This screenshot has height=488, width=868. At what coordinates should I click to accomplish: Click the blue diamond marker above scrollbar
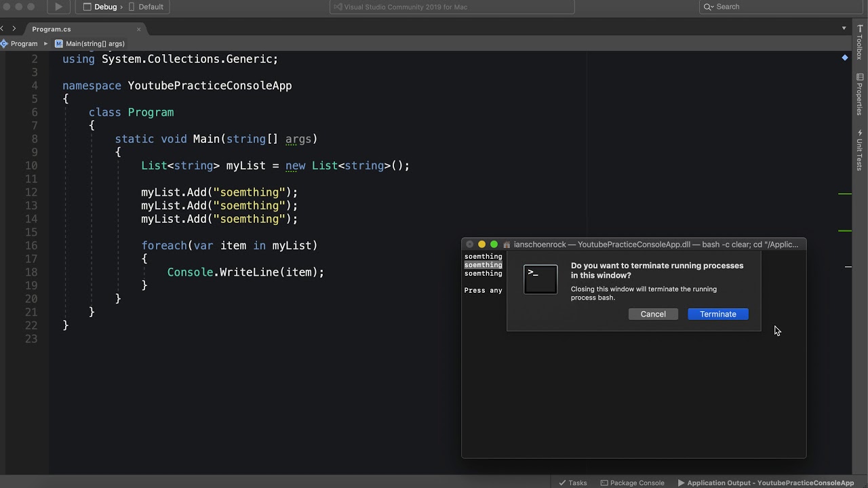pos(845,58)
